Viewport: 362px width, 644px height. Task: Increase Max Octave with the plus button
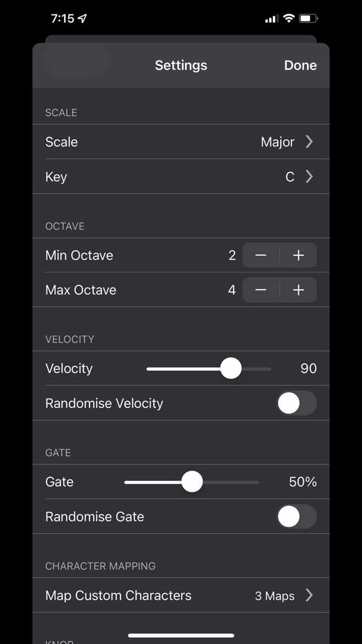pyautogui.click(x=298, y=290)
